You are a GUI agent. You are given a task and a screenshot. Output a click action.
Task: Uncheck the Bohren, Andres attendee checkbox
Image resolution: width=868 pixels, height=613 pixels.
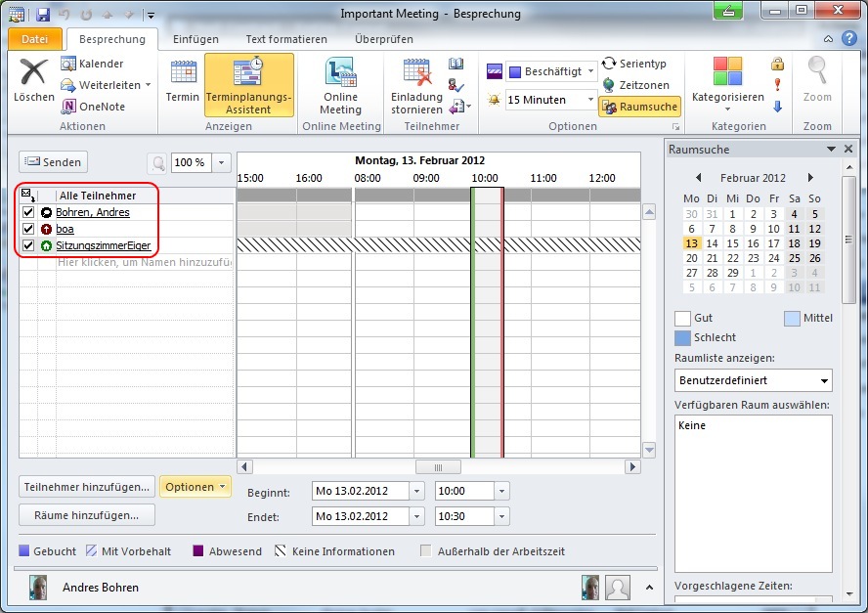tap(28, 212)
